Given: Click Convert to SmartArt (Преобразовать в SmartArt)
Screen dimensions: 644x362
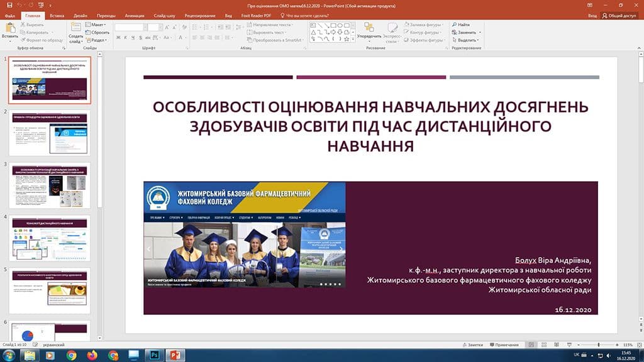Looking at the screenshot, I should point(274,40).
